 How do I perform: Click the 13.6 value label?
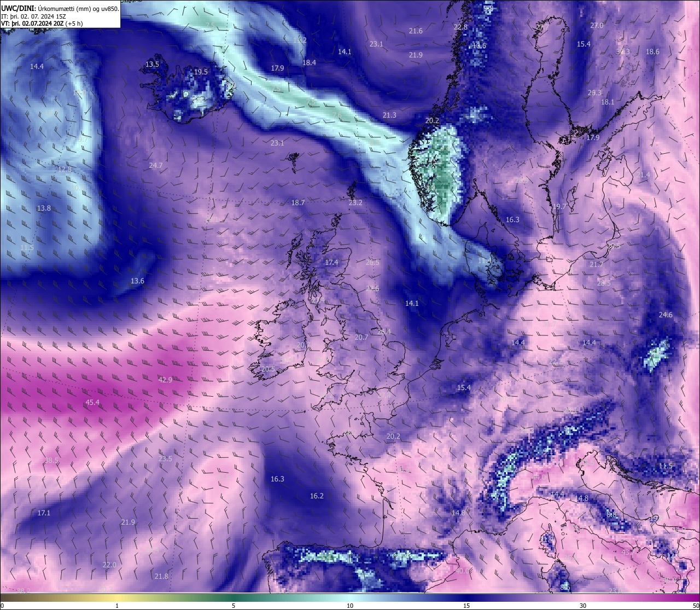(137, 281)
